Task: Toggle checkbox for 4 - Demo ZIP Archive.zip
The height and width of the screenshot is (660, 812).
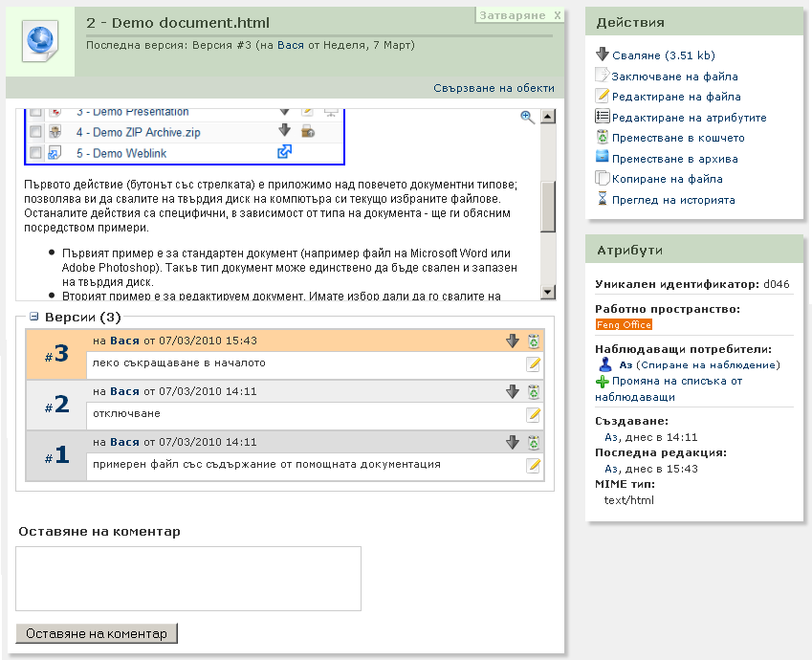Action: coord(36,132)
